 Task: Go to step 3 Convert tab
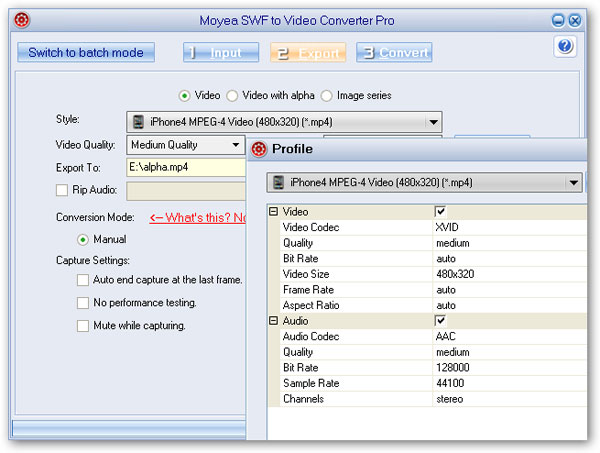coord(394,52)
